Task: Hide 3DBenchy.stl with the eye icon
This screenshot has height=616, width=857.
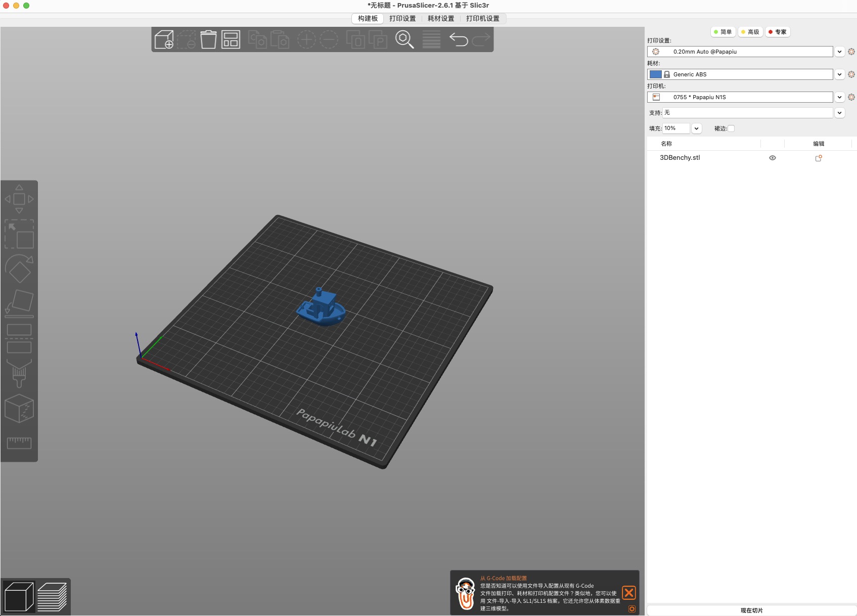Action: pos(772,158)
